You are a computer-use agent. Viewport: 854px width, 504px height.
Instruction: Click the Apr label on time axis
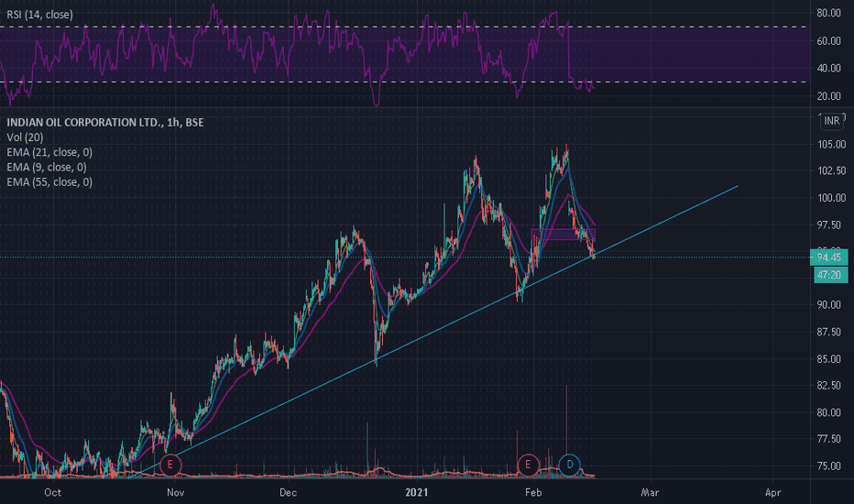click(772, 493)
